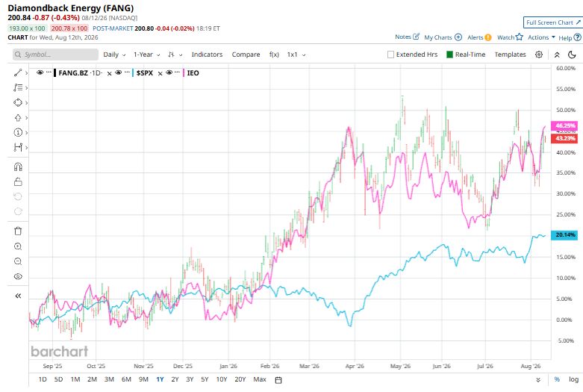Screen dimensions: 583x392
Task: Open the Notes link
Action: tap(407, 37)
